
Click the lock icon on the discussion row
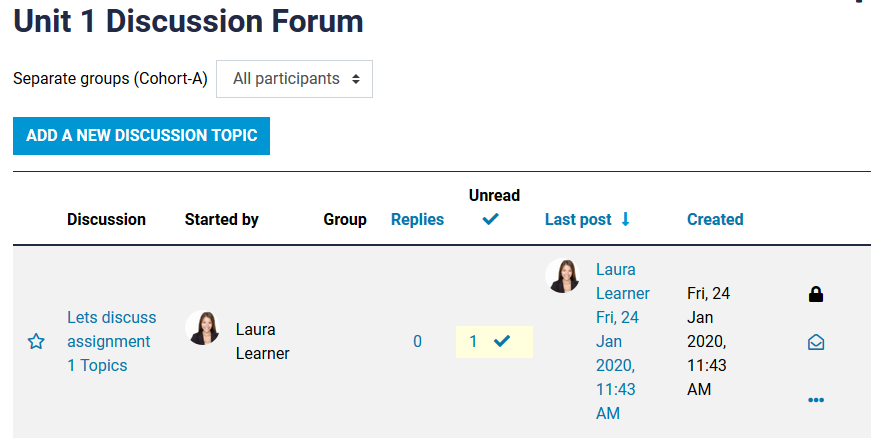[x=816, y=294]
